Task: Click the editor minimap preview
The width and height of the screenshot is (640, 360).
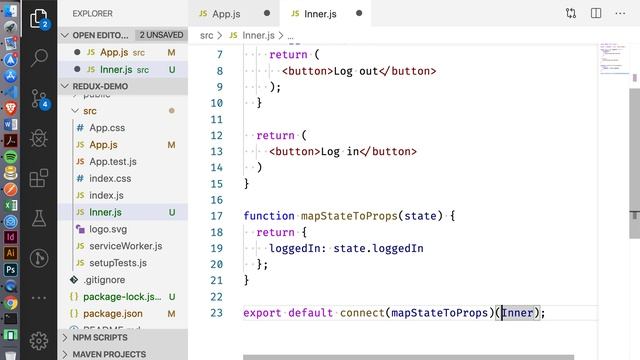Action: coord(614,58)
